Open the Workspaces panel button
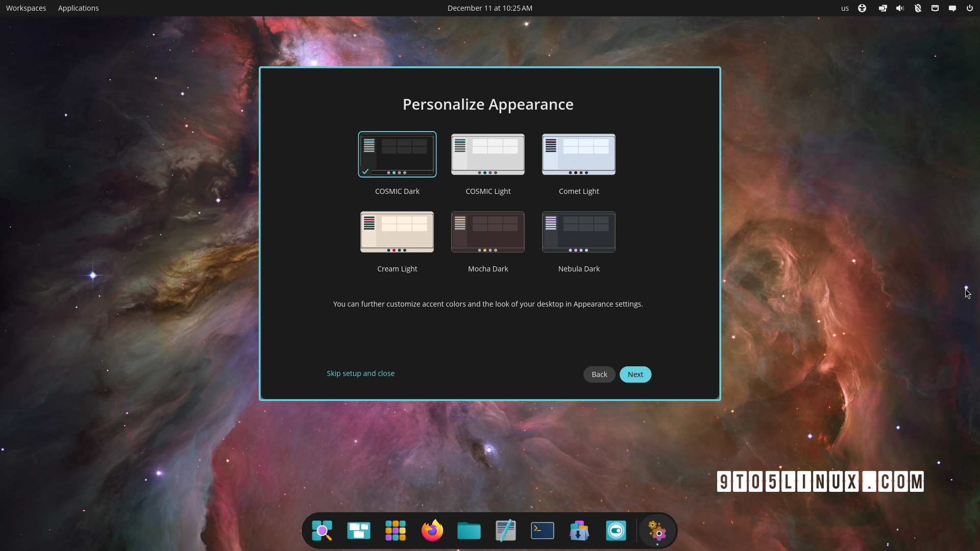980x551 pixels. tap(26, 8)
